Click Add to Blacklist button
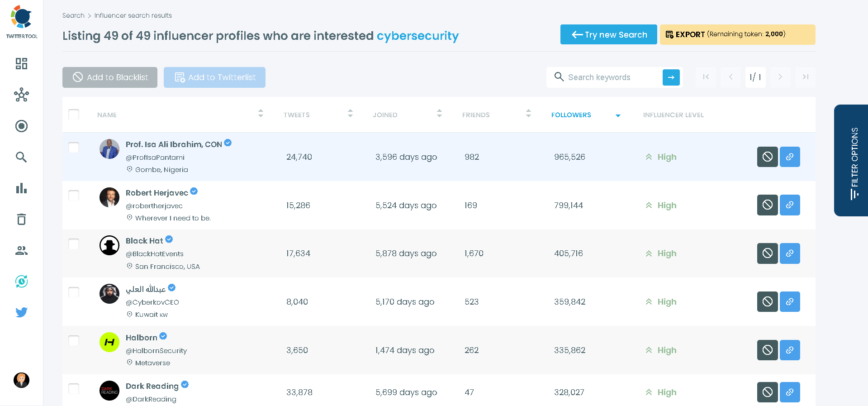 click(110, 77)
